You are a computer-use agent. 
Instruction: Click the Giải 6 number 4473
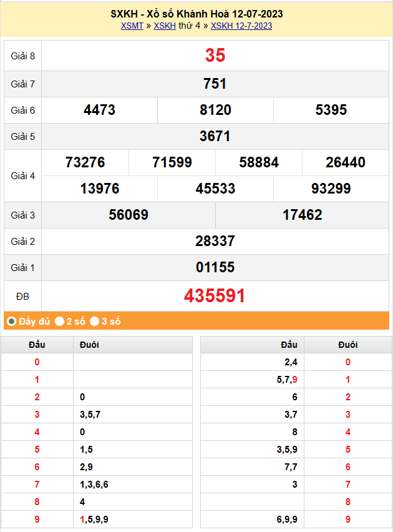[x=99, y=110]
